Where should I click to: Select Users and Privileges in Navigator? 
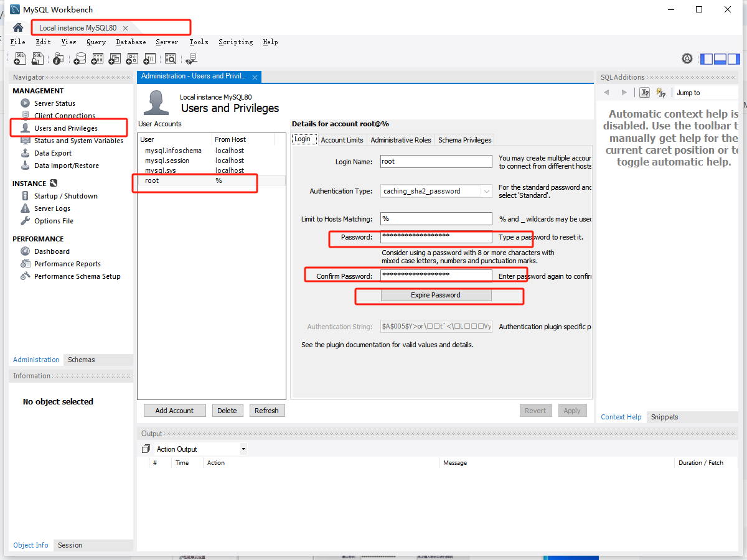point(66,128)
